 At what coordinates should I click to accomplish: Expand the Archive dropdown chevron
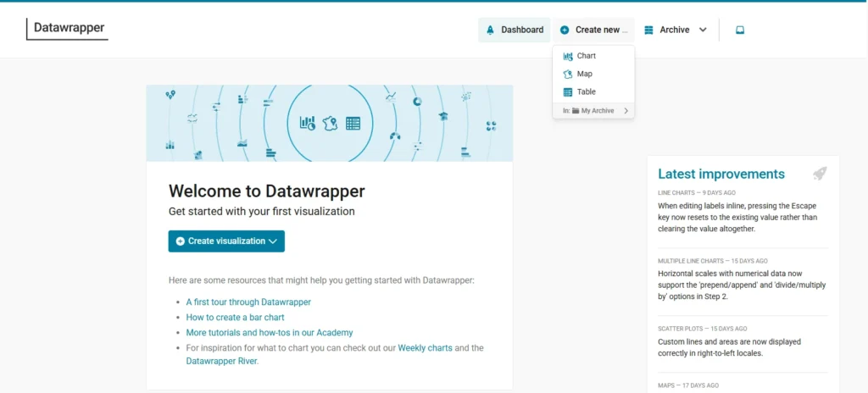703,30
